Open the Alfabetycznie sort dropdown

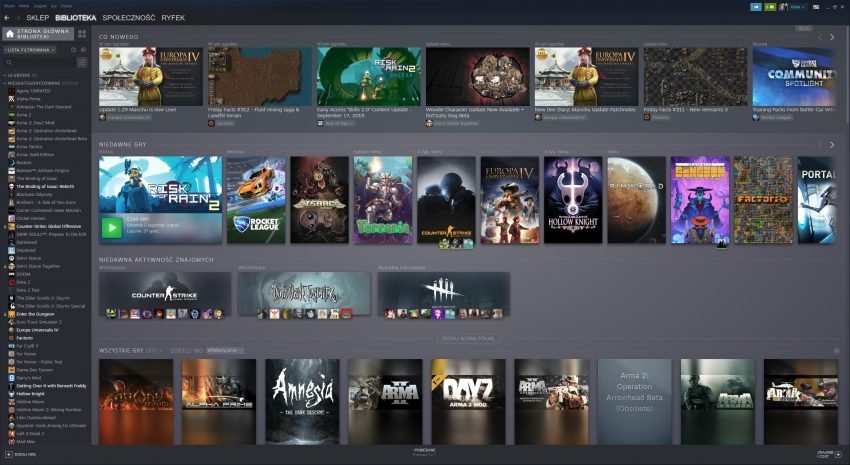point(224,351)
